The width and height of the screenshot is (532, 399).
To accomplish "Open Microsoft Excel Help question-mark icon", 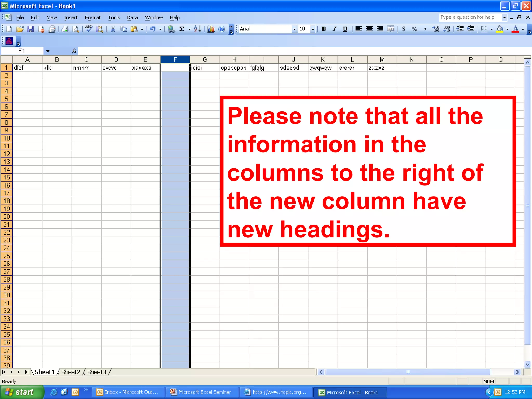I will (x=222, y=29).
